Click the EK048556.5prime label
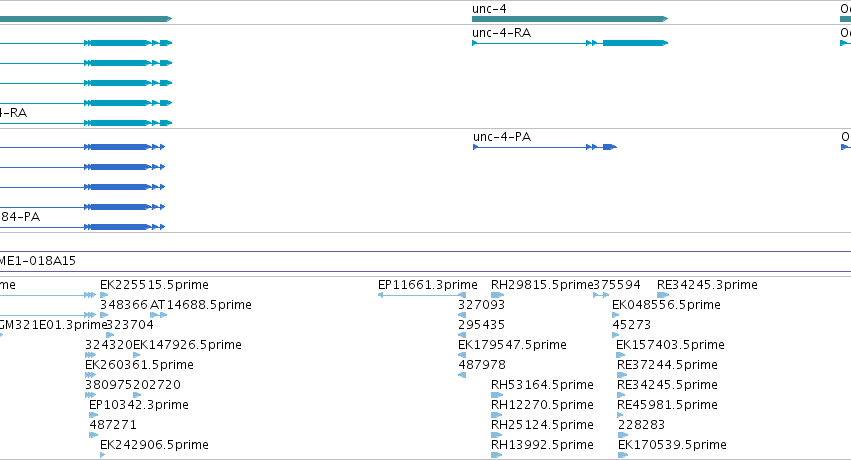 point(666,305)
